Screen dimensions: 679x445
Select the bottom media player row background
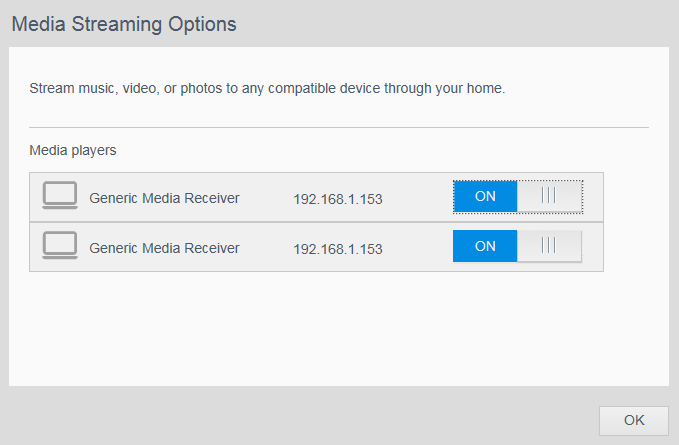(x=317, y=247)
